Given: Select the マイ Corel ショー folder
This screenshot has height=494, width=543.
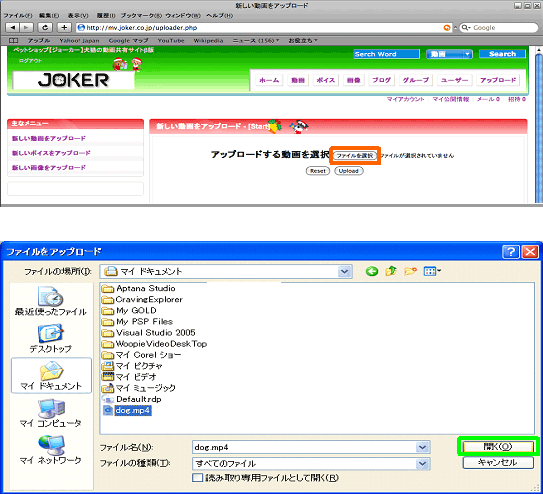Looking at the screenshot, I should (142, 355).
